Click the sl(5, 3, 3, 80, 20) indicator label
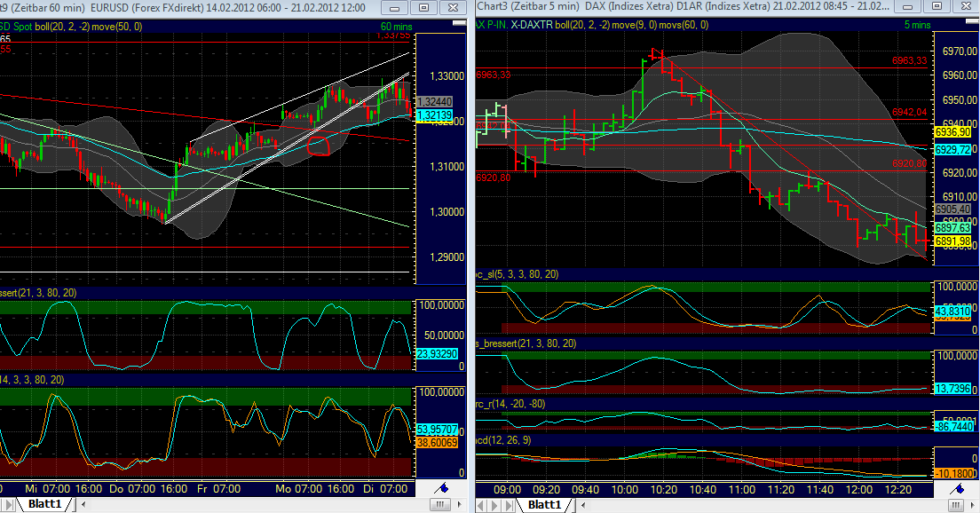This screenshot has height=513, width=980. (x=518, y=274)
